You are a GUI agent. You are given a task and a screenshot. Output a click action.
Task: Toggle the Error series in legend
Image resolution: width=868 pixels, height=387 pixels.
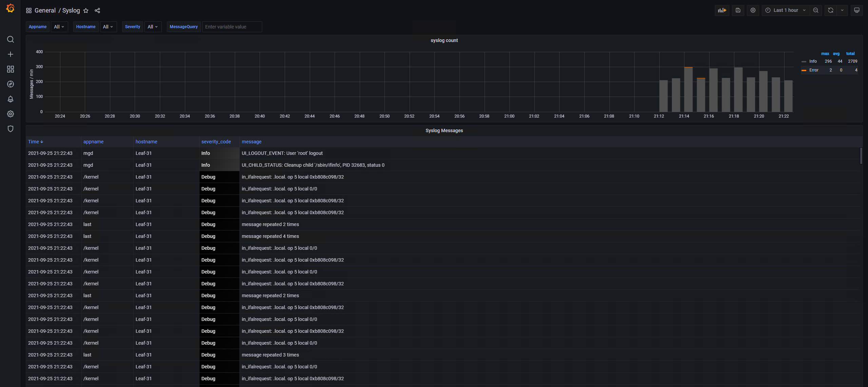point(814,70)
